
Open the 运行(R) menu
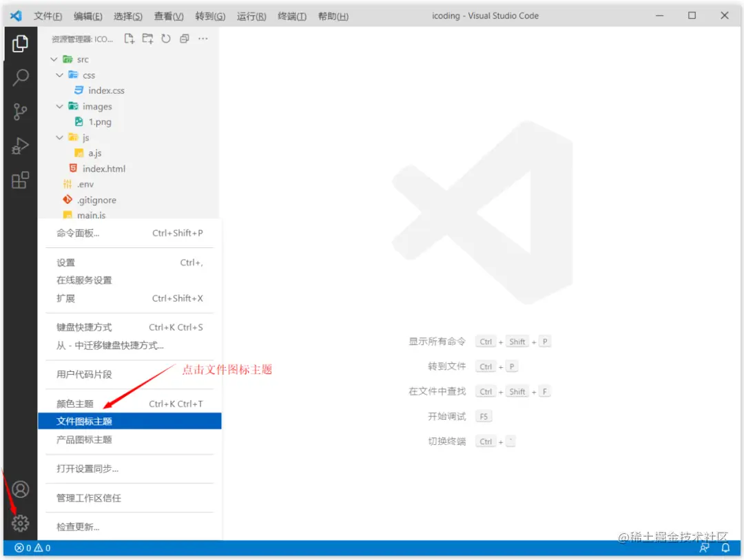[x=251, y=16]
